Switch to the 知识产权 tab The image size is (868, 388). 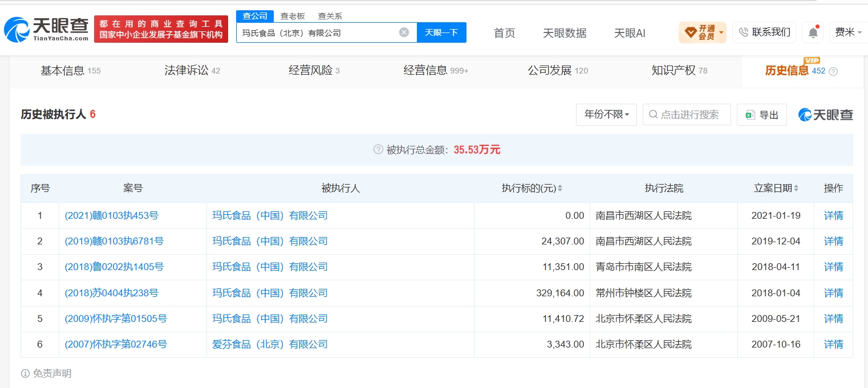(x=679, y=71)
